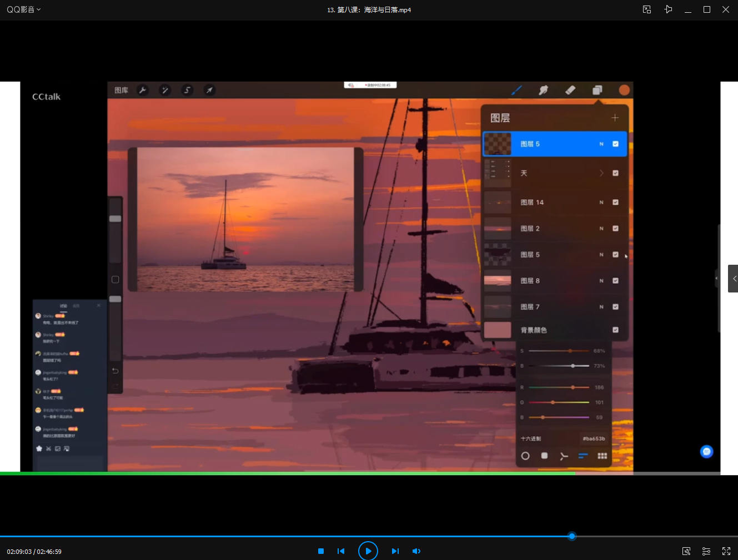Skip to the previous video
738x560 pixels.
[x=341, y=551]
